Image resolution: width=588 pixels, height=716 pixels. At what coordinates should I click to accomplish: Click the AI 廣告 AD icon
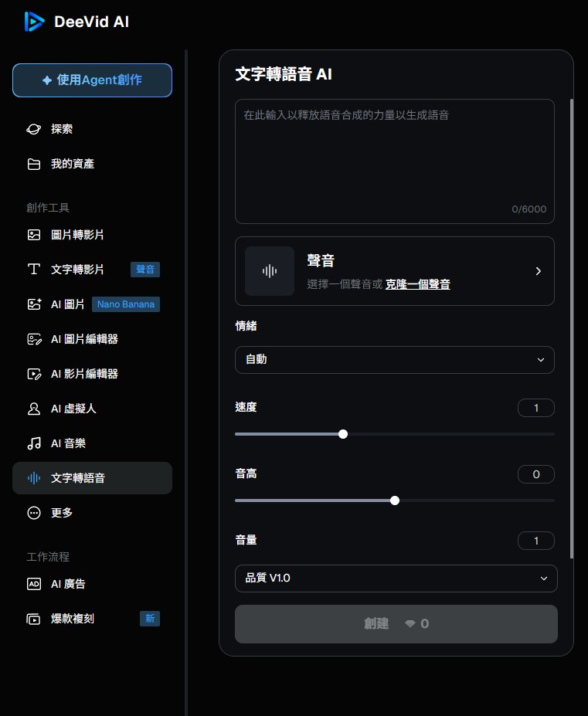34,584
